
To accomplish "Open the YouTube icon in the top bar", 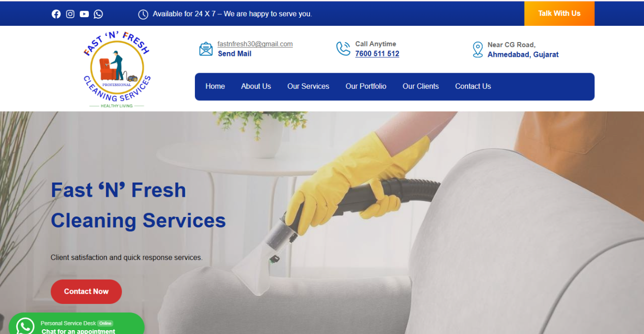I will pos(84,14).
